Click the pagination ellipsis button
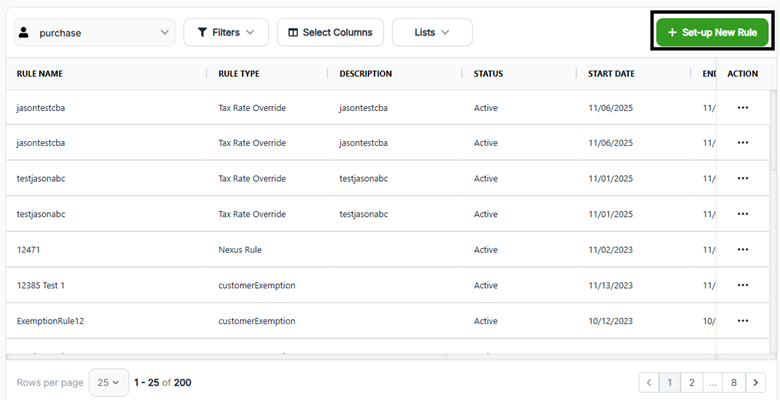Image resolution: width=780 pixels, height=400 pixels. coord(712,383)
